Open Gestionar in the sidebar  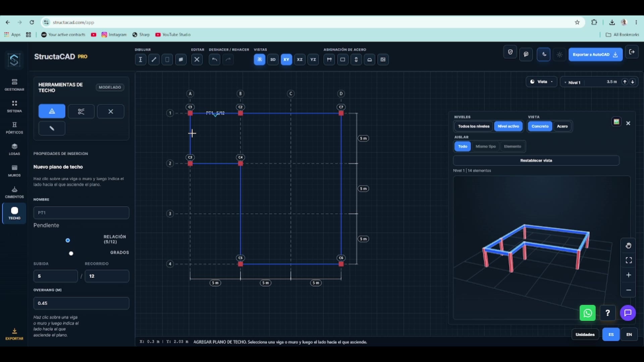[x=14, y=85]
